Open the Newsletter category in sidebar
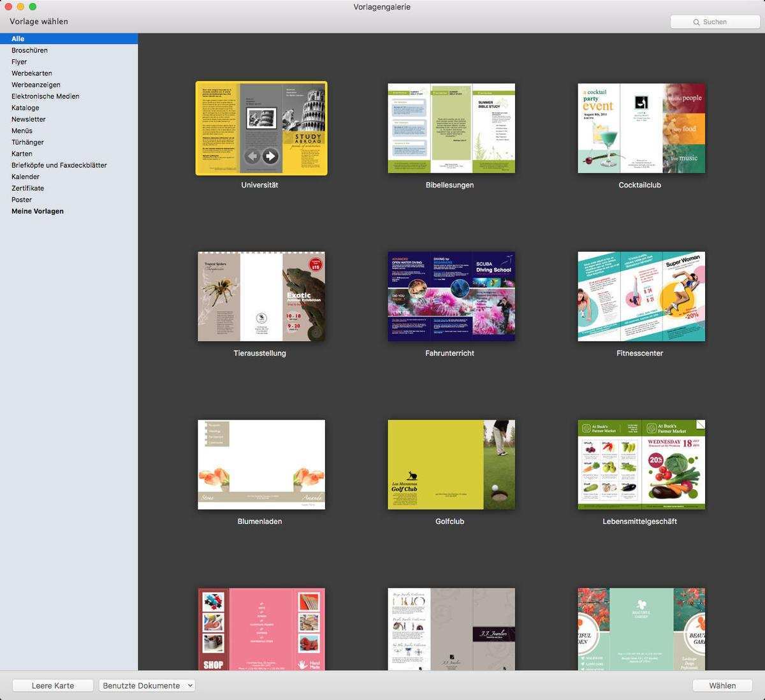The image size is (765, 700). (29, 119)
